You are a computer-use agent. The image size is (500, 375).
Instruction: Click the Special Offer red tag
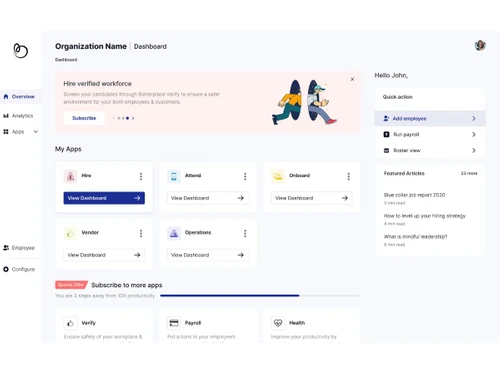[71, 285]
